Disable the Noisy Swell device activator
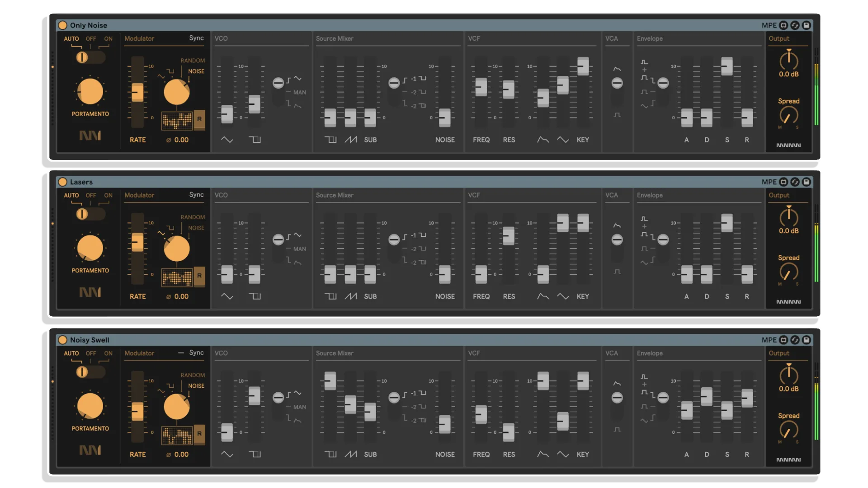Viewport: 868px width, 488px height. (x=63, y=340)
